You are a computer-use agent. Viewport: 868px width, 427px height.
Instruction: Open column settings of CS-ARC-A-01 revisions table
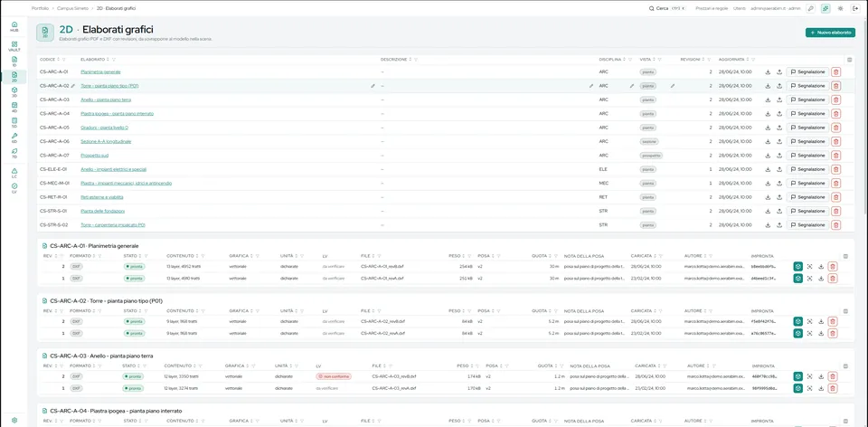pos(844,256)
